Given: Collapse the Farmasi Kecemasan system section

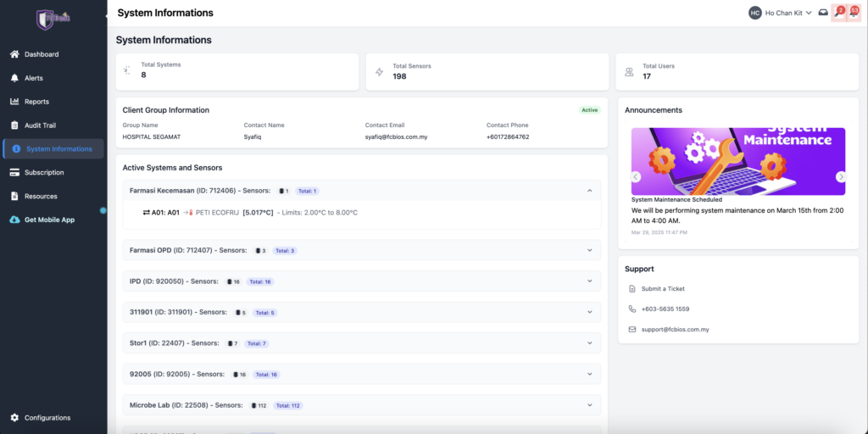Looking at the screenshot, I should pos(589,191).
